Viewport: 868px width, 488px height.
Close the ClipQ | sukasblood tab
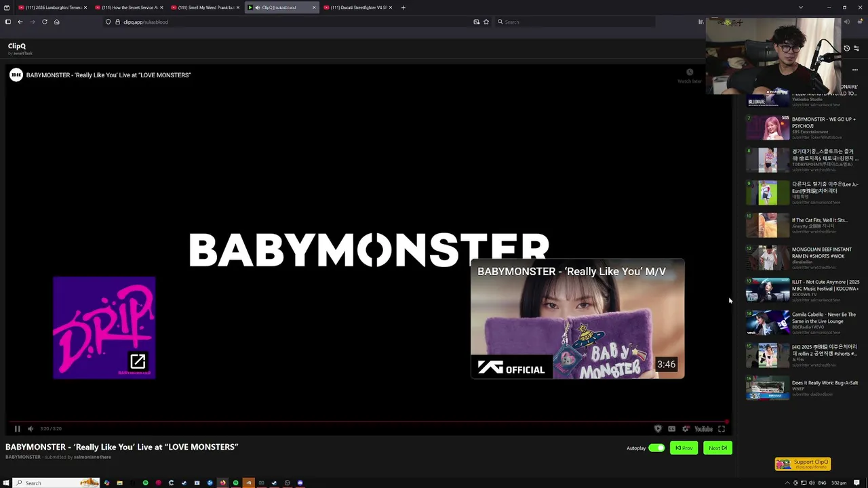314,7
